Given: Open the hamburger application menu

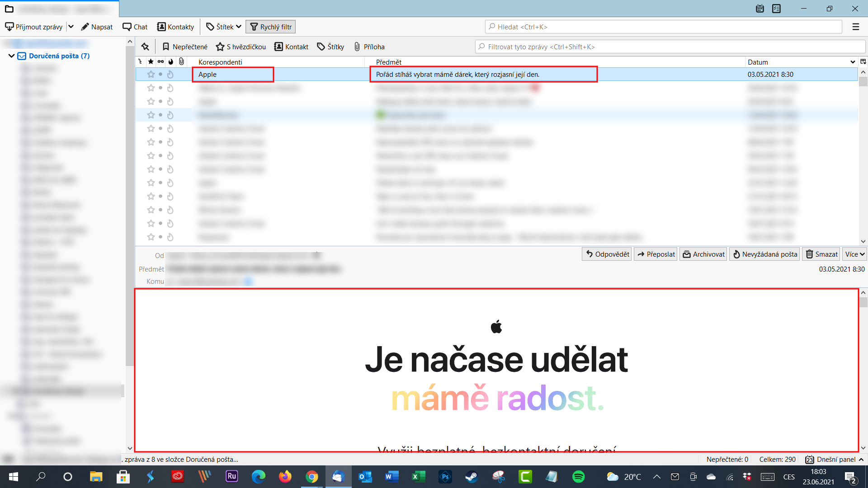Looking at the screenshot, I should point(856,27).
